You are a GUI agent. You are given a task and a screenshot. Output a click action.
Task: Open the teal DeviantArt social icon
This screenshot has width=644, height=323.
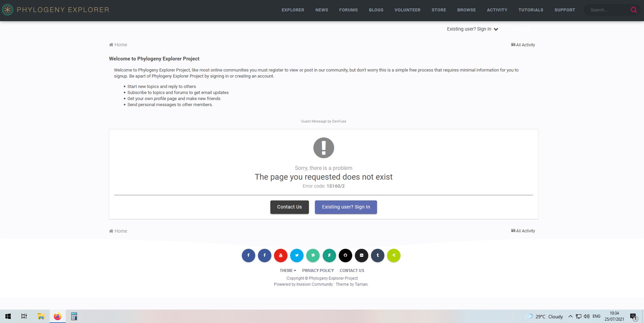coord(329,255)
